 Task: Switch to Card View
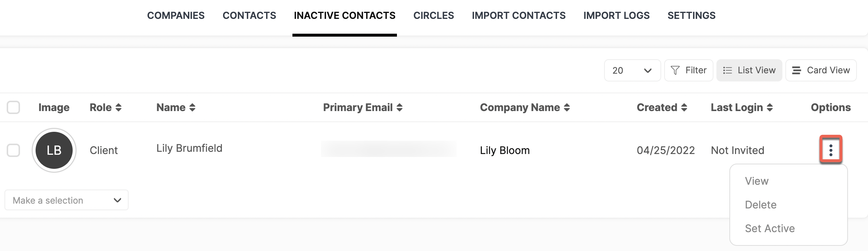821,70
